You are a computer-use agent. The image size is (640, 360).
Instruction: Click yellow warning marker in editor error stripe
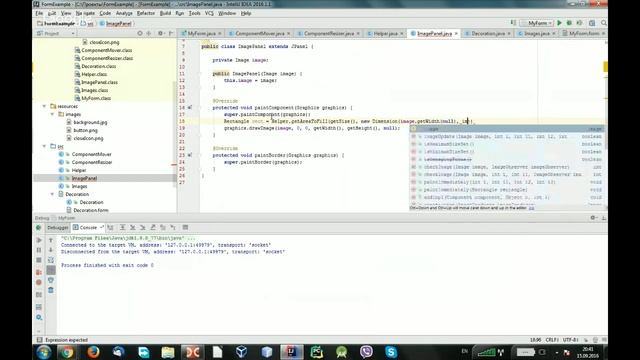pos(605,66)
